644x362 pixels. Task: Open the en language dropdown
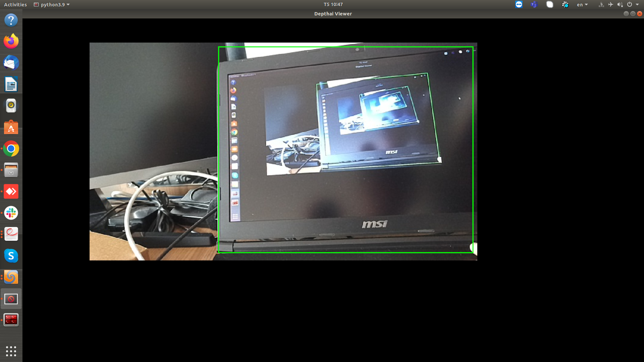582,4
